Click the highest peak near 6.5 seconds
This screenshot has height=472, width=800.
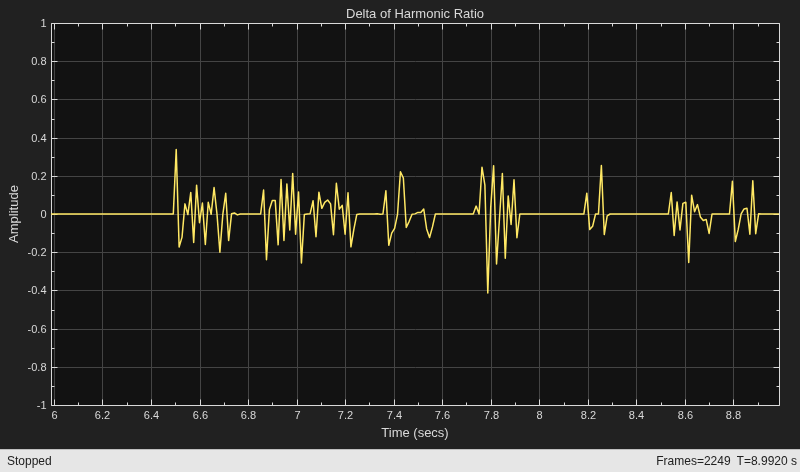coord(176,150)
